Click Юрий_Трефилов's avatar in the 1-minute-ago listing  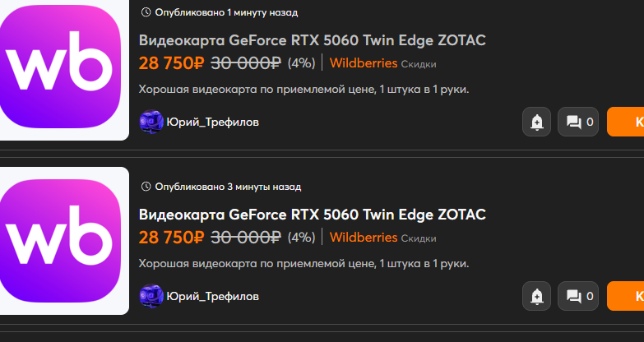tap(151, 122)
